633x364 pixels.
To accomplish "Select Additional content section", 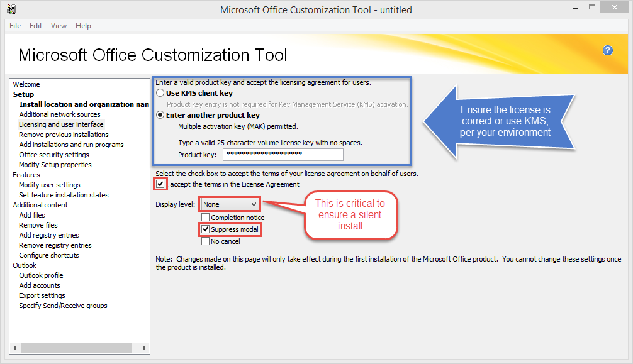I will [x=40, y=205].
